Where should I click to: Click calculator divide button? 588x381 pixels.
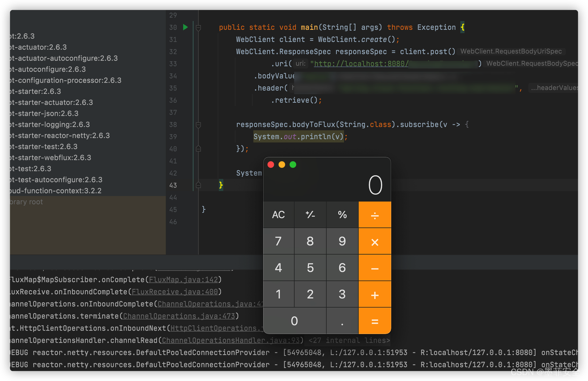[375, 215]
